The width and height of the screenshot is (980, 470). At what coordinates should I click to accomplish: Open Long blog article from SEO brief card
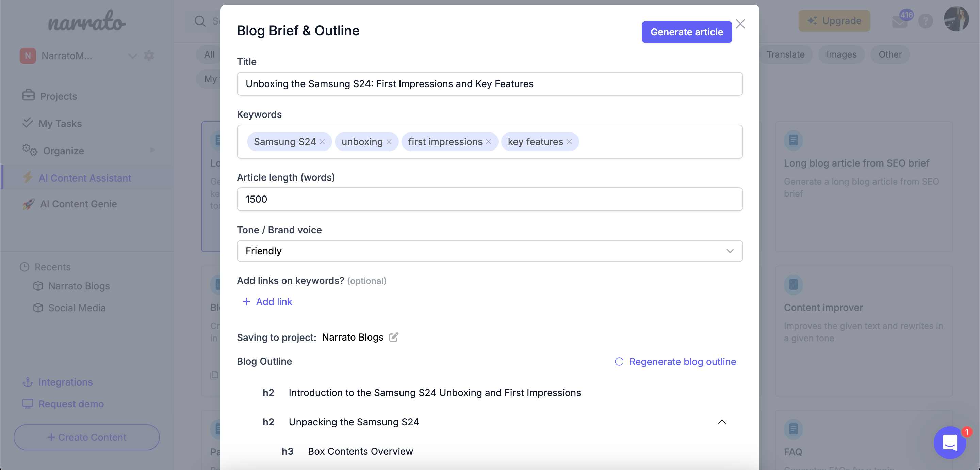click(x=864, y=187)
